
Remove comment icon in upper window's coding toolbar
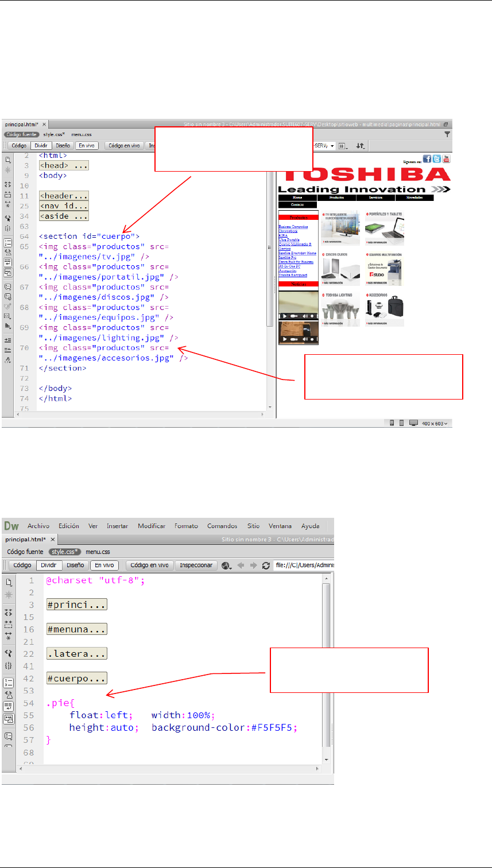(x=8, y=296)
